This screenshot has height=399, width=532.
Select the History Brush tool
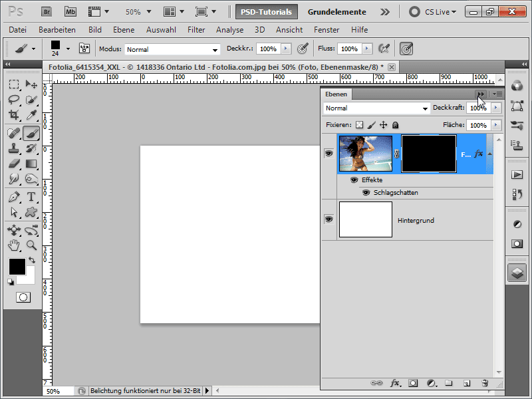point(31,148)
